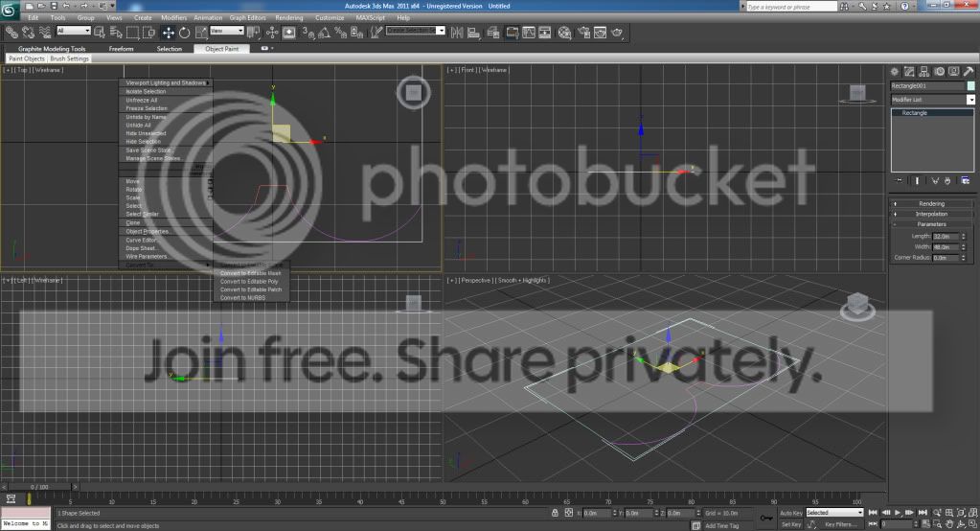
Task: Open the reference coordinate system View dropdown
Action: coord(227,31)
